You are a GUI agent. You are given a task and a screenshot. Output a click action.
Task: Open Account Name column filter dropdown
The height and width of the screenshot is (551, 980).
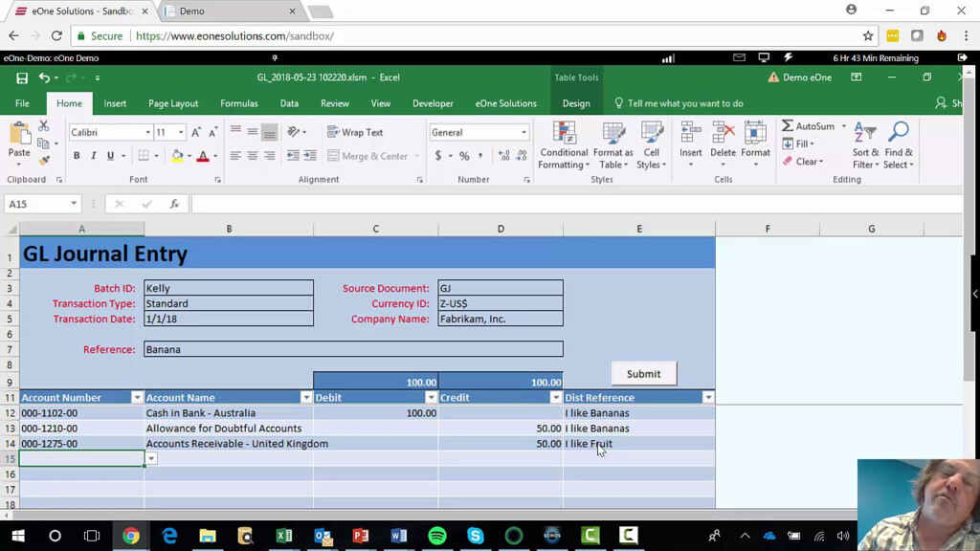[305, 397]
